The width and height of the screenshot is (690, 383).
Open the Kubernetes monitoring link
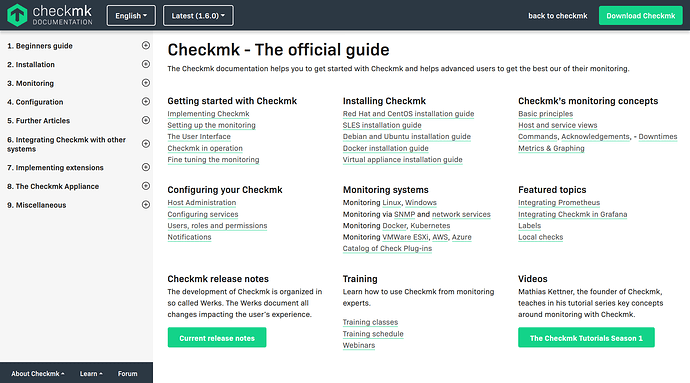point(430,226)
